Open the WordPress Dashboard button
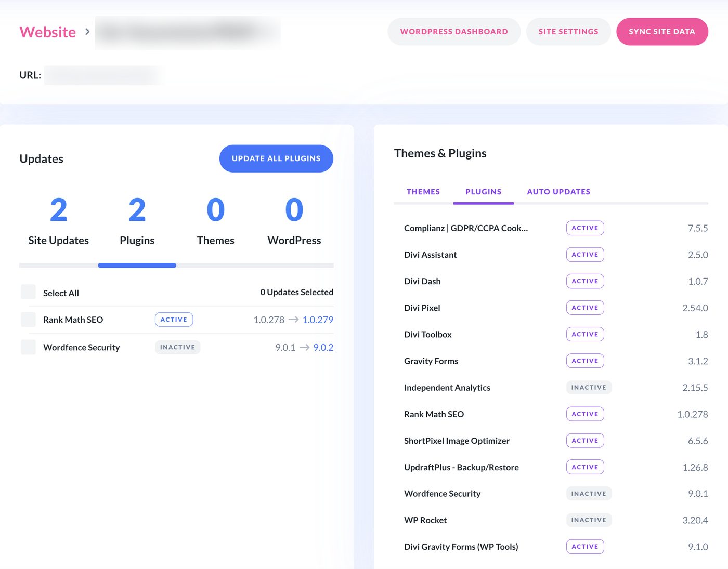Viewport: 728px width, 569px height. [x=454, y=32]
